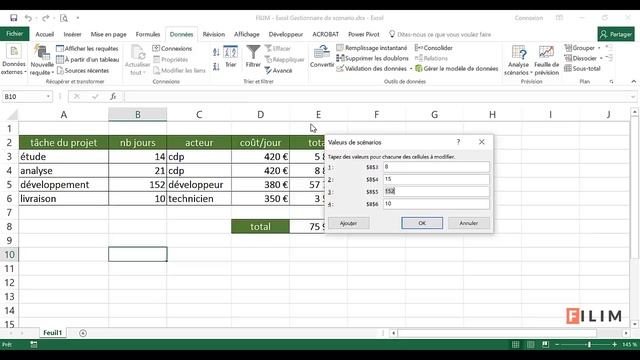Screen dimensions: 640x360
Task: Click the Grouper button
Action: (x=580, y=48)
